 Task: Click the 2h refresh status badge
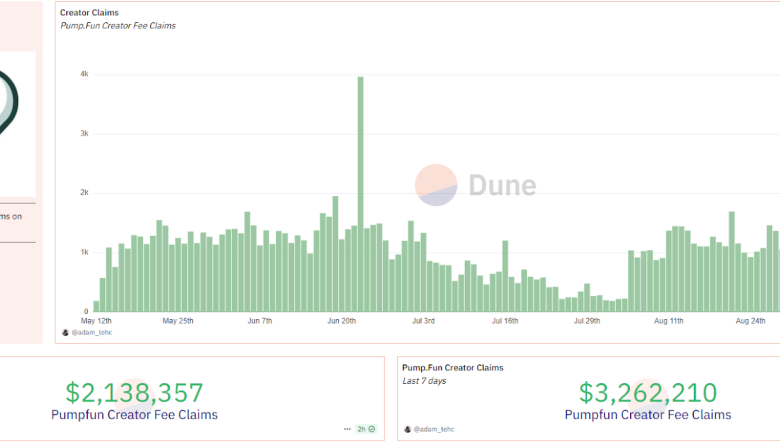coord(366,429)
